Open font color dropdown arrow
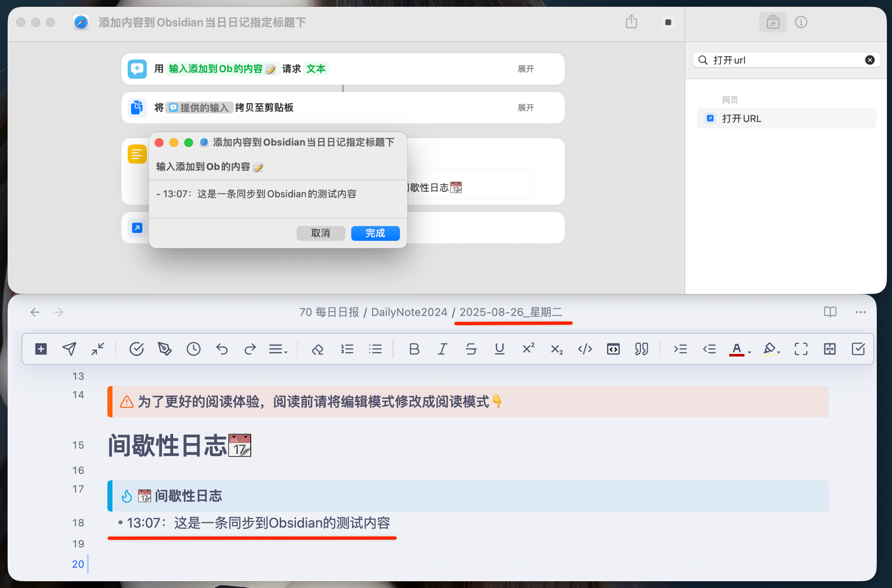This screenshot has width=892, height=588. [750, 352]
